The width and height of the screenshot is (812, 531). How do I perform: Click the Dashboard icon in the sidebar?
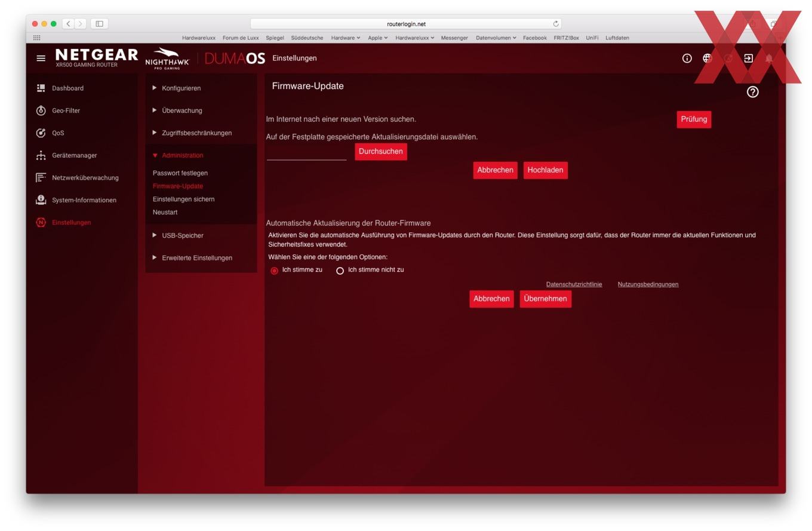(x=41, y=88)
